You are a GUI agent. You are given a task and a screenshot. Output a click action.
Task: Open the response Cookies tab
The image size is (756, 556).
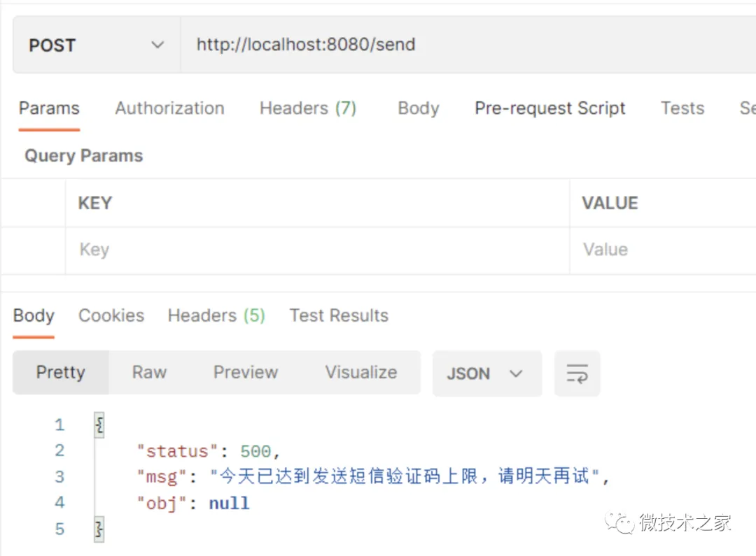pyautogui.click(x=111, y=315)
